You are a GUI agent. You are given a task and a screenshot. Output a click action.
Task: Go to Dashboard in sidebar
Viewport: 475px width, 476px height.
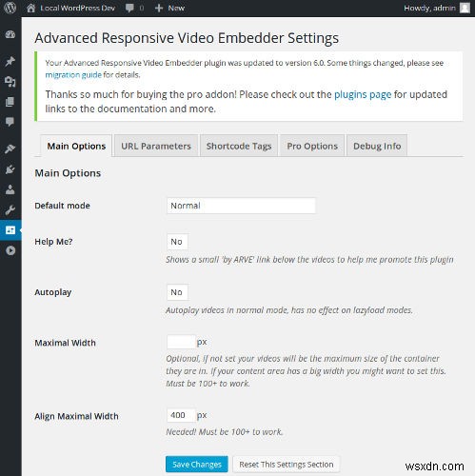click(x=10, y=34)
